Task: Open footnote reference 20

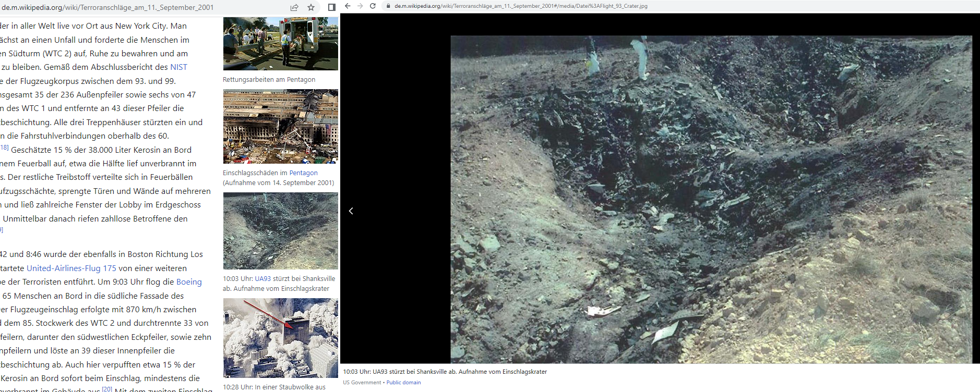Action: (107, 389)
